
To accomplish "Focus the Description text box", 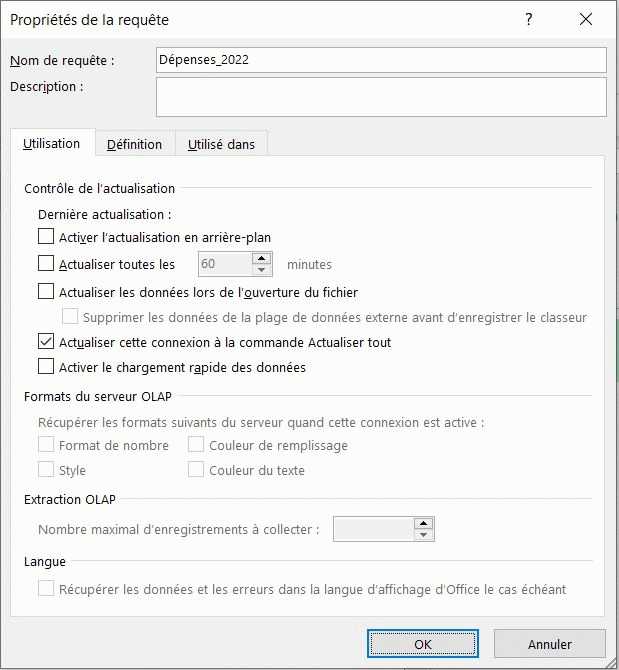I will [381, 97].
